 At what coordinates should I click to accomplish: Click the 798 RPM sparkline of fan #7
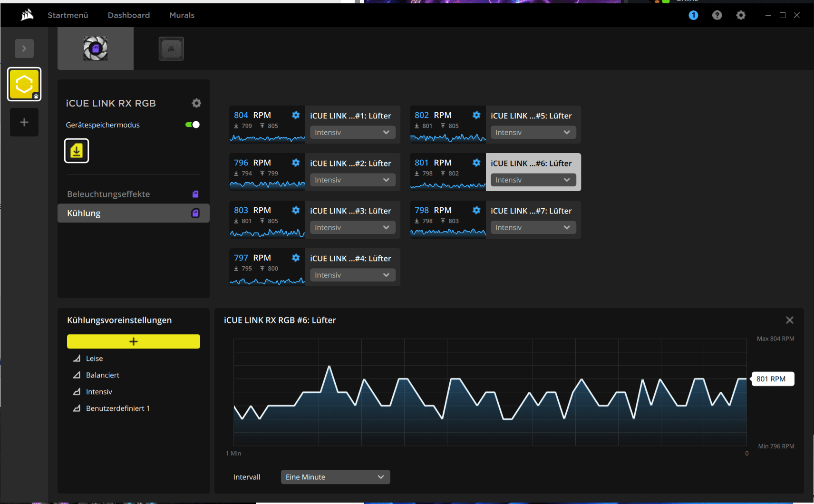[x=448, y=233]
